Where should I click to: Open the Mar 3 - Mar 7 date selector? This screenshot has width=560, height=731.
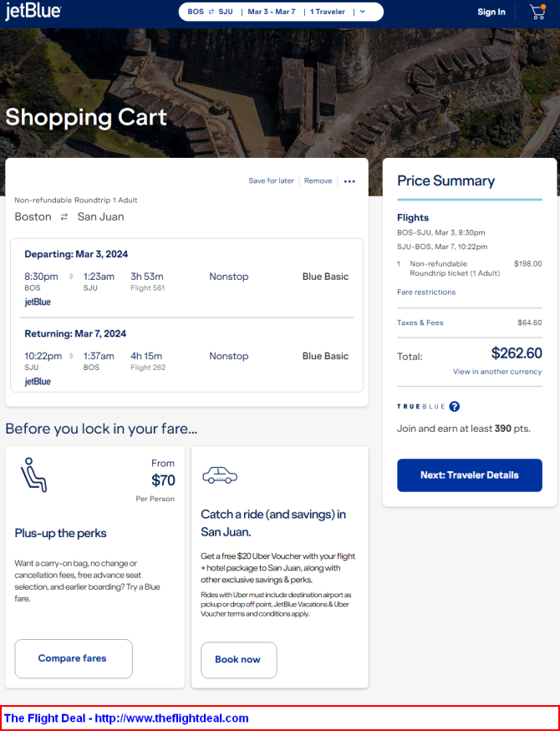pyautogui.click(x=272, y=12)
